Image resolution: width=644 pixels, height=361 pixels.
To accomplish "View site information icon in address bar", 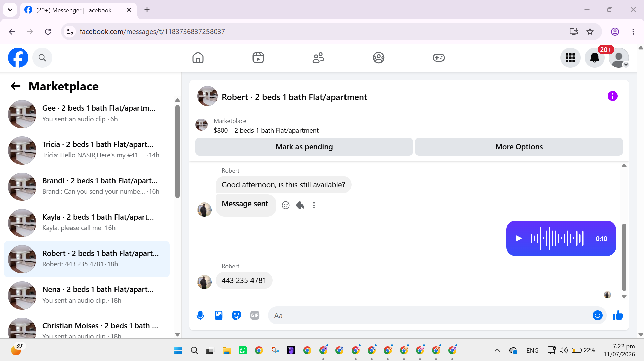I will [x=70, y=32].
